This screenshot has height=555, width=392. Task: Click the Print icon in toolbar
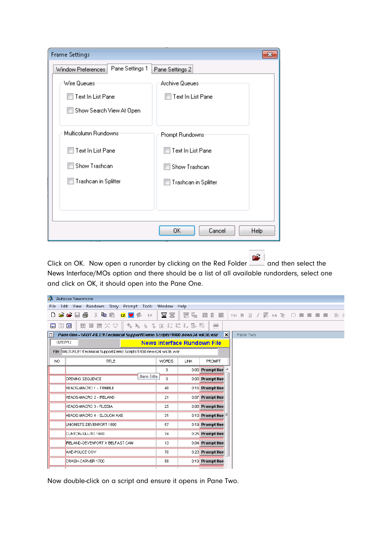click(x=85, y=315)
